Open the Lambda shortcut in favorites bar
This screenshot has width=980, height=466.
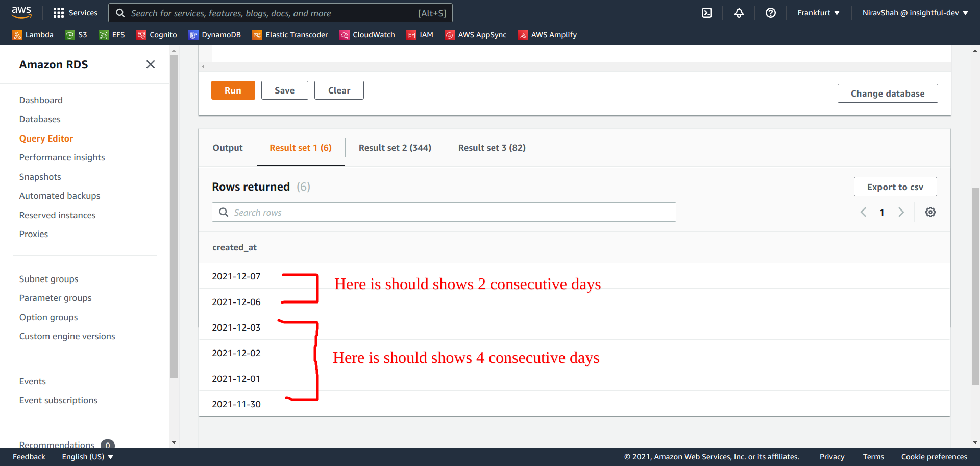(33, 35)
